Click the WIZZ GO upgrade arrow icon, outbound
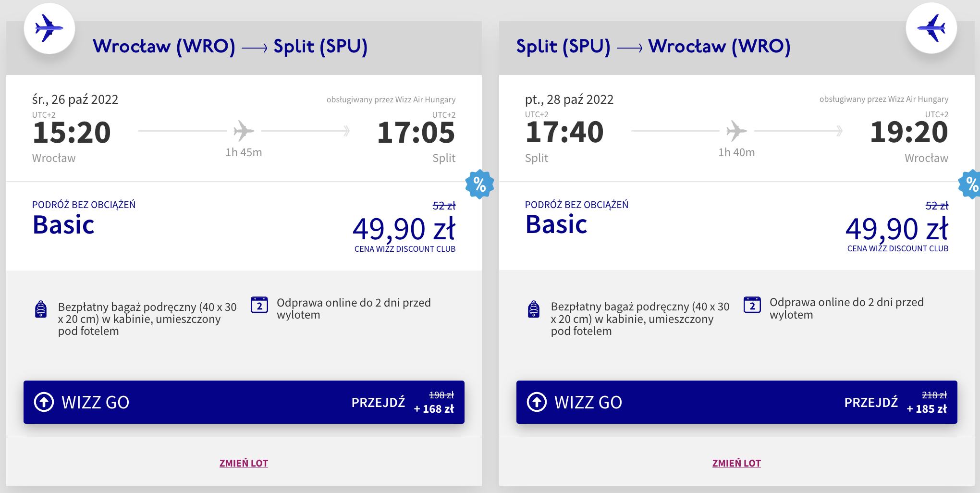Screen dimensions: 980x493 (x=44, y=402)
